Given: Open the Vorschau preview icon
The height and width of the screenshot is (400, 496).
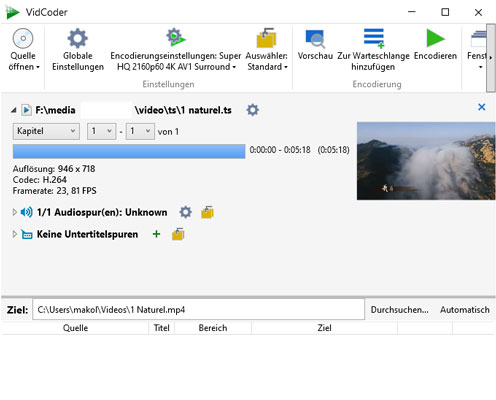Looking at the screenshot, I should tap(315, 38).
